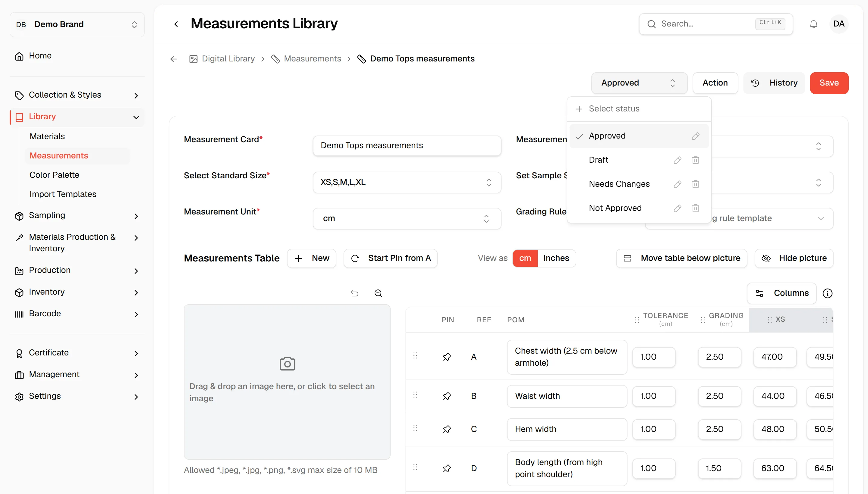Viewport: 868px width, 494px height.
Task: Open the Approved status dropdown
Action: pos(639,83)
